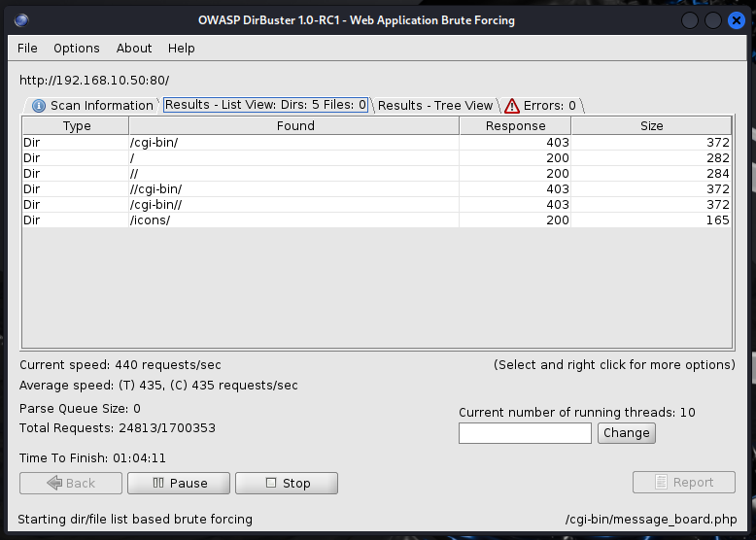Image resolution: width=756 pixels, height=540 pixels.
Task: Switch to Results - Tree View tab
Action: point(435,106)
